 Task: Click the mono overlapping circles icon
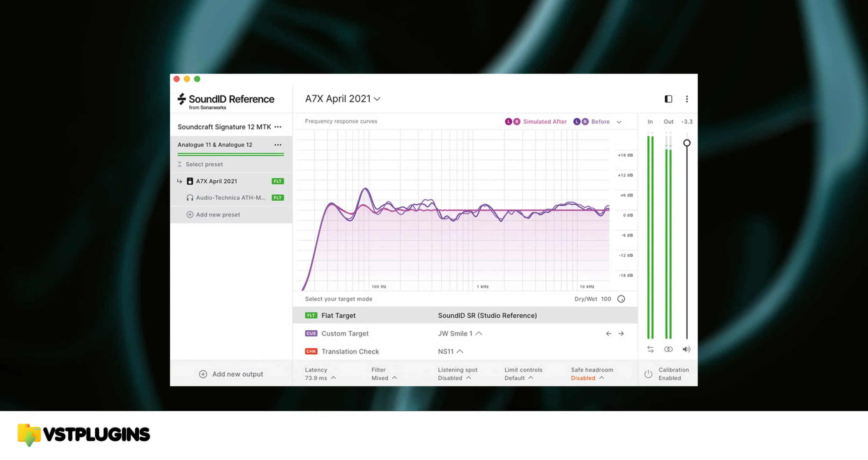click(668, 349)
